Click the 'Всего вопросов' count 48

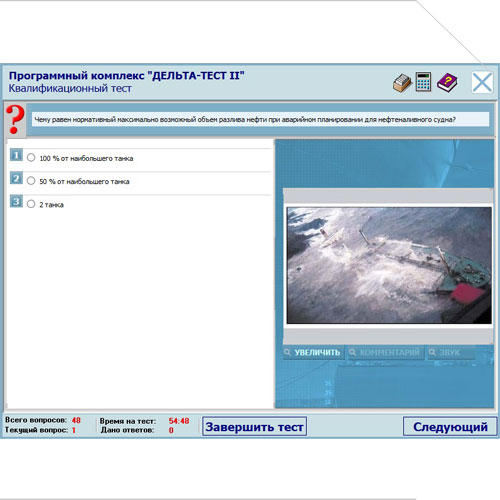pos(76,420)
